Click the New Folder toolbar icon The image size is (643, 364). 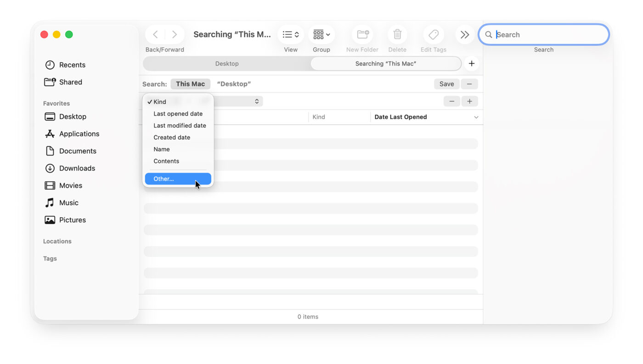point(362,34)
